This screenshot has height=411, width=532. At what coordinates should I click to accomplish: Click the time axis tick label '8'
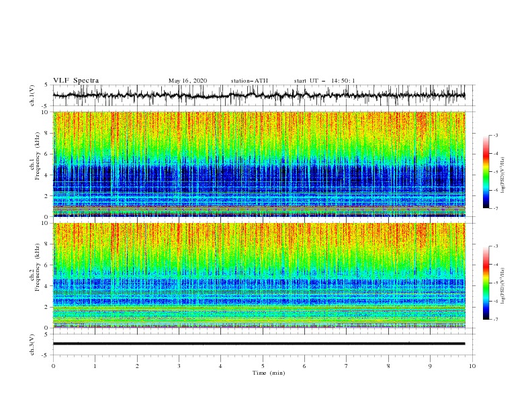tap(388, 366)
